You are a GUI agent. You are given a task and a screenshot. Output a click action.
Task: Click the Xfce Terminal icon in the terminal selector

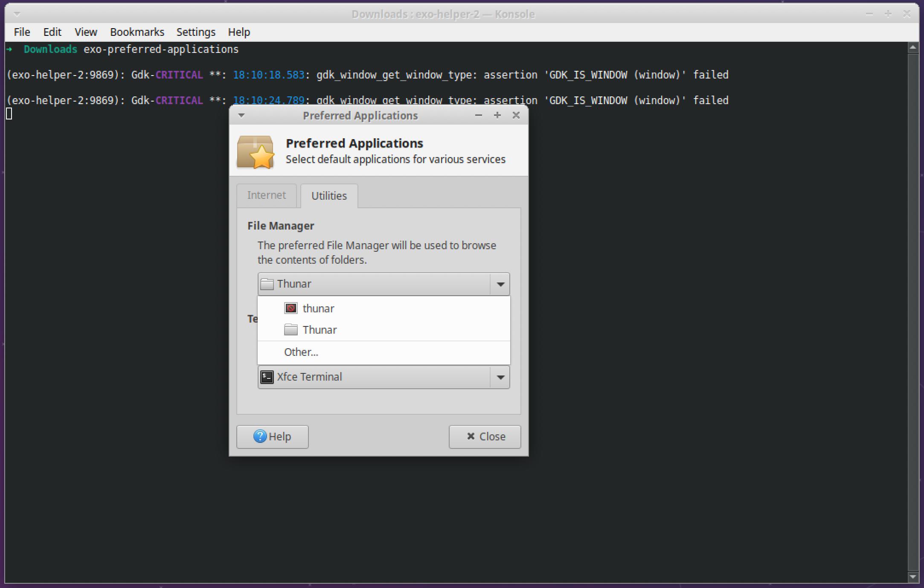[267, 377]
